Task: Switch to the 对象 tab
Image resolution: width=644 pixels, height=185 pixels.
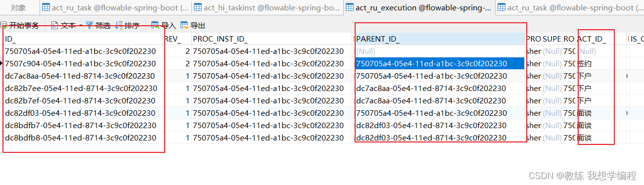Action: 18,7
